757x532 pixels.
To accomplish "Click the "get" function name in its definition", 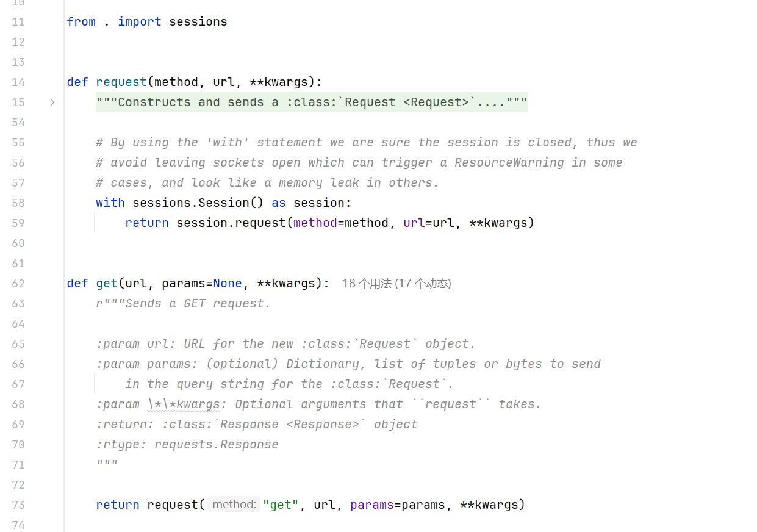I will tap(107, 284).
